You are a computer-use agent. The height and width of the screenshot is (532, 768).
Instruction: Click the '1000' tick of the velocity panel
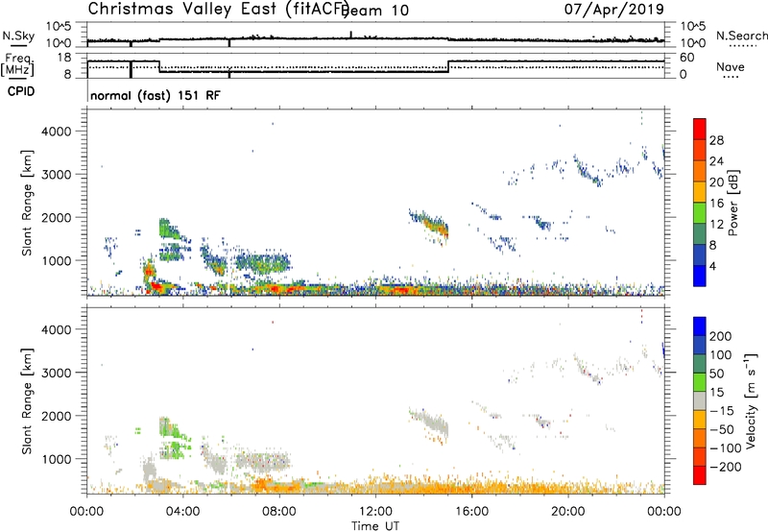coord(56,459)
